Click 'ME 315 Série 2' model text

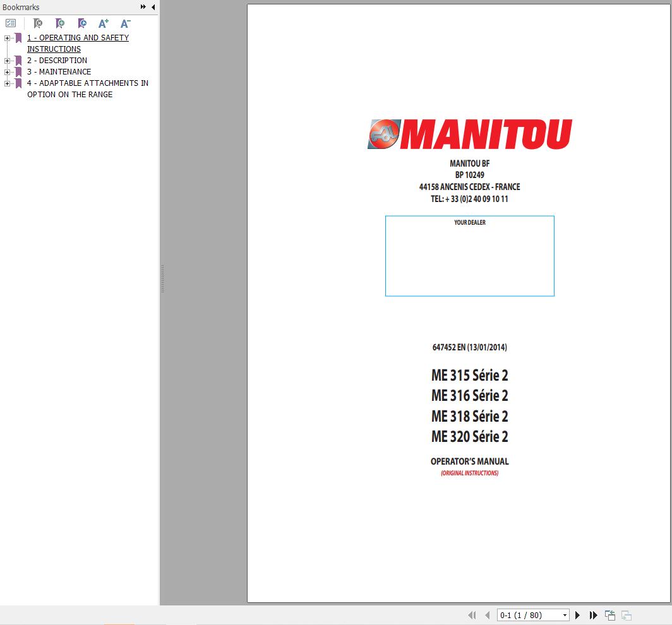coord(470,375)
